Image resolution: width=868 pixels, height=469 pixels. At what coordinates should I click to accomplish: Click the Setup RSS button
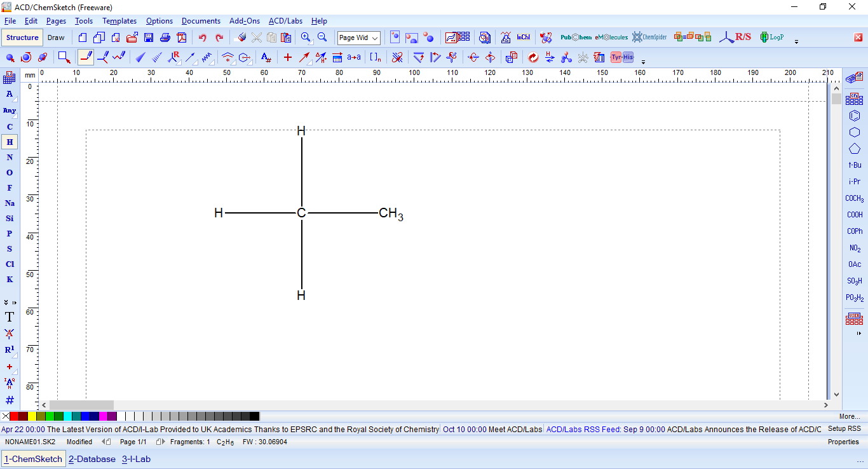(844, 429)
